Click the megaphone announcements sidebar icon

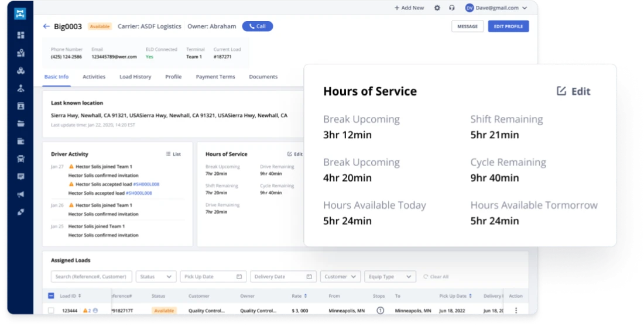tap(21, 194)
